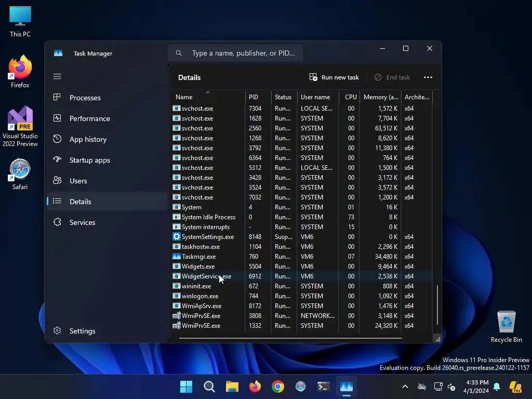Open Firefox desktop shortcut

pyautogui.click(x=20, y=72)
